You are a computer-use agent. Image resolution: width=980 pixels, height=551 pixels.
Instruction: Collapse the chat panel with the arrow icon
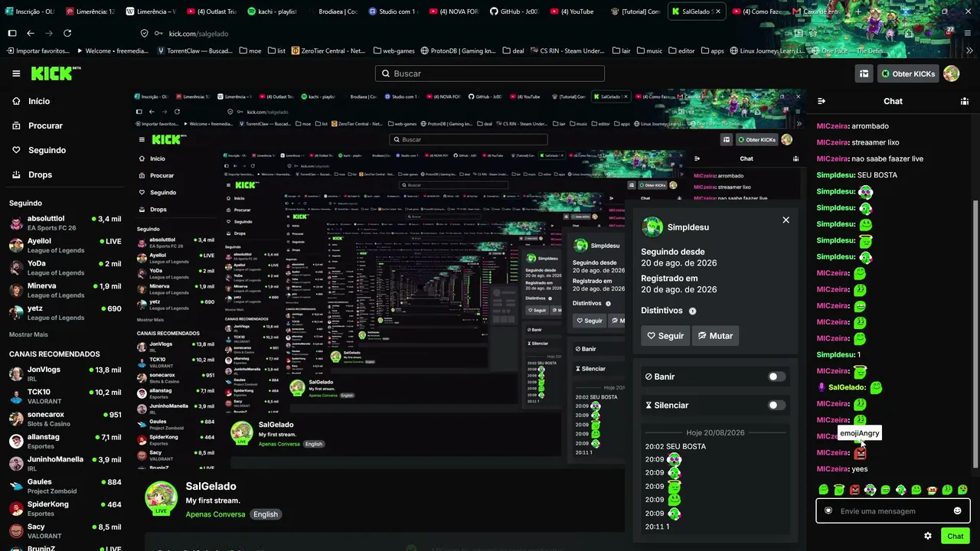[822, 101]
